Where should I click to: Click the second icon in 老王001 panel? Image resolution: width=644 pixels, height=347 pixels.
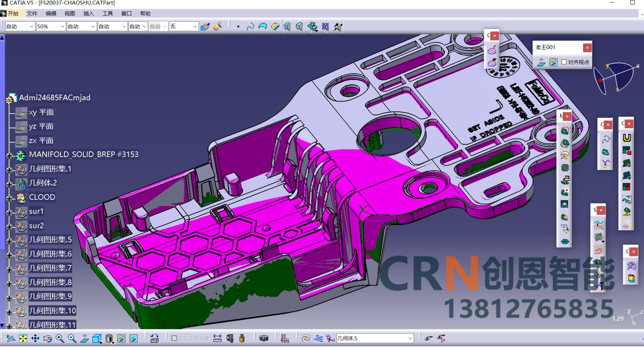(x=553, y=62)
